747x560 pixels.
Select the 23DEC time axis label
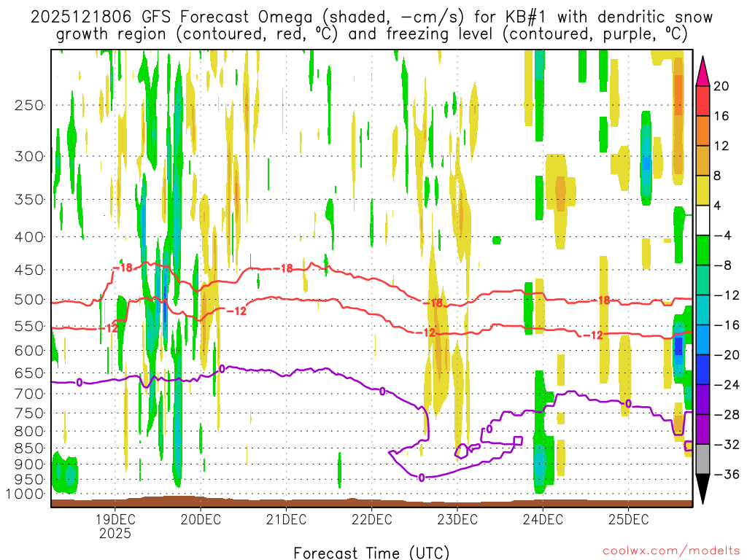tap(457, 519)
